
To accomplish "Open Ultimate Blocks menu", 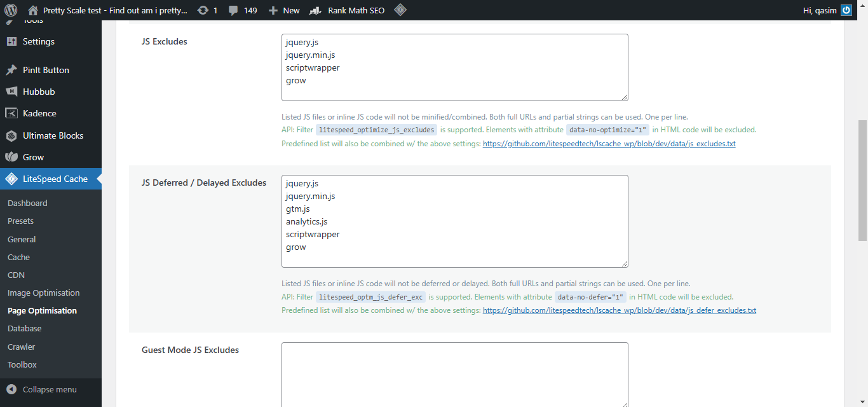I will point(53,135).
